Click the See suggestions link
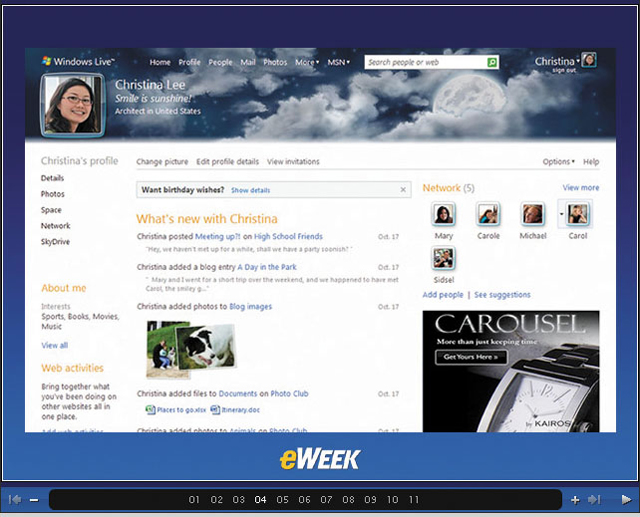 point(502,295)
